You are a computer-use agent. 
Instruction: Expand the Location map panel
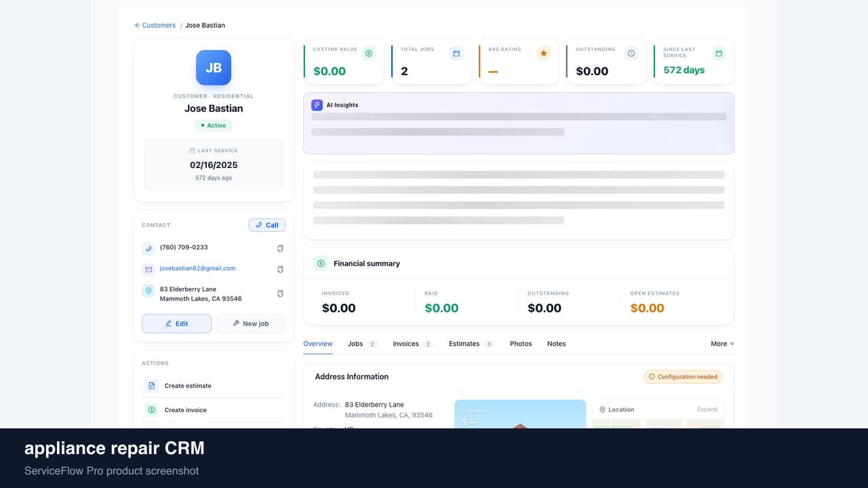pyautogui.click(x=707, y=409)
